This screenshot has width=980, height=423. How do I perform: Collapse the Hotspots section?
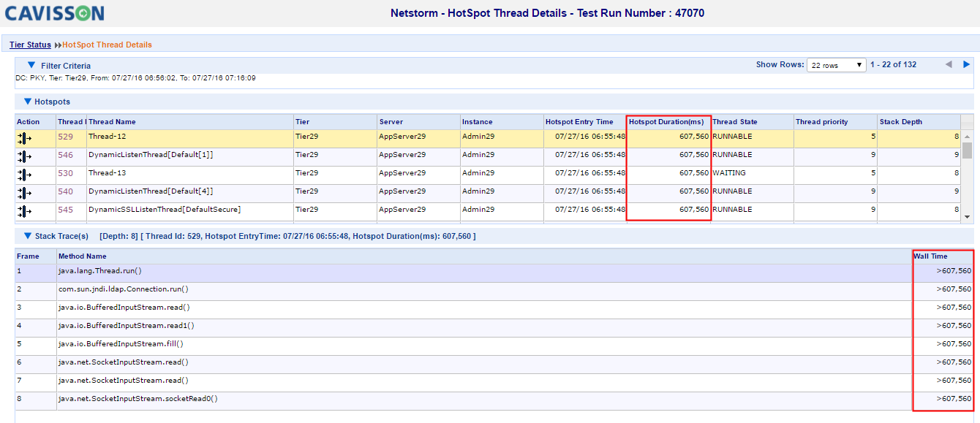(28, 102)
